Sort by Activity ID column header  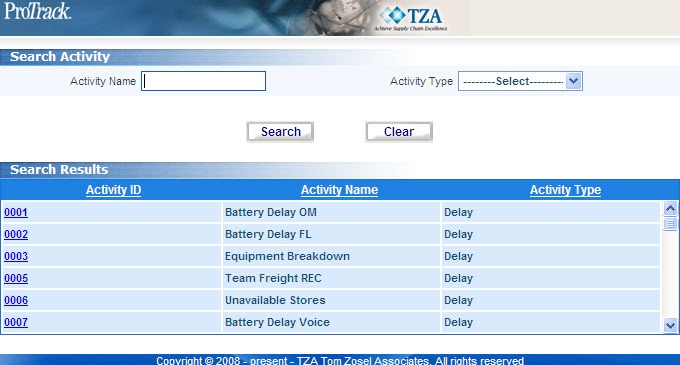(113, 190)
